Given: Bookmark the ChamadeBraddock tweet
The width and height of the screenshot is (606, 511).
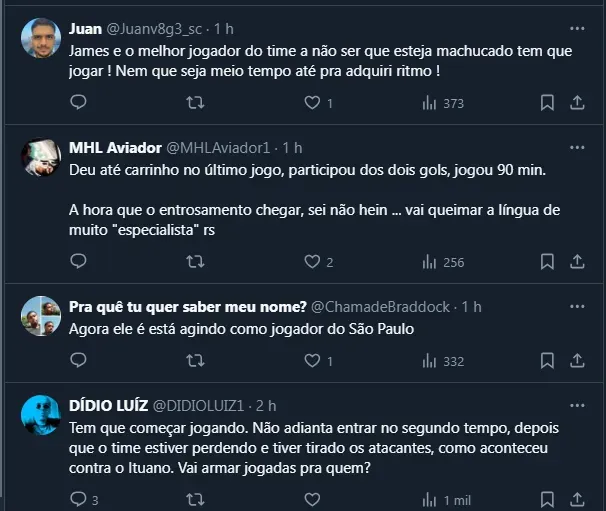Looking at the screenshot, I should [x=547, y=361].
